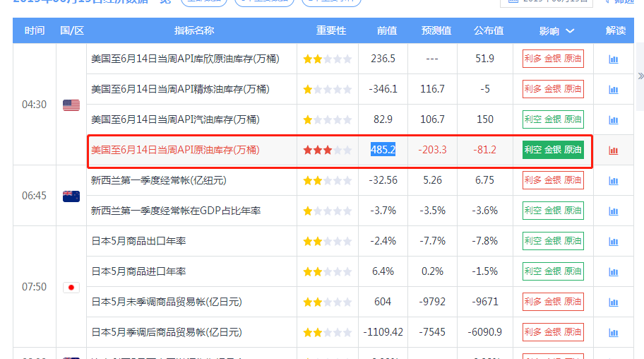The width and height of the screenshot is (644, 359).
Task: Click filled green 利空 tag for API原油库存
Action: [553, 150]
